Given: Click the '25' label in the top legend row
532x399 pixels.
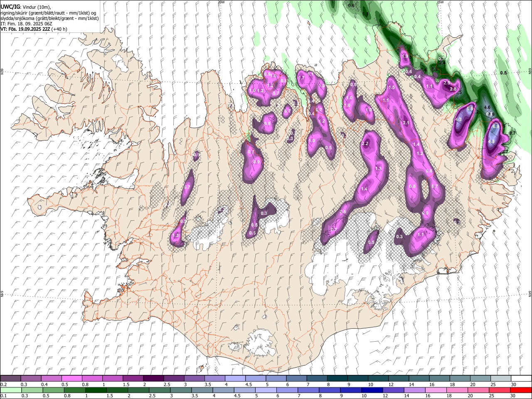Looking at the screenshot, I should 493,384.
